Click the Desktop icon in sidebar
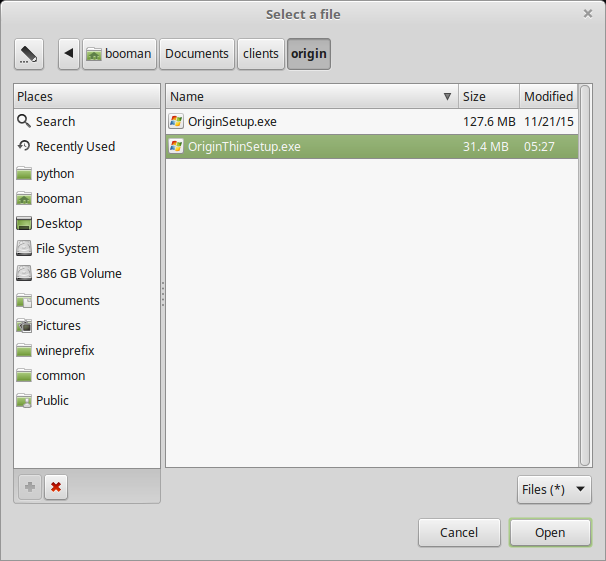 coord(24,223)
